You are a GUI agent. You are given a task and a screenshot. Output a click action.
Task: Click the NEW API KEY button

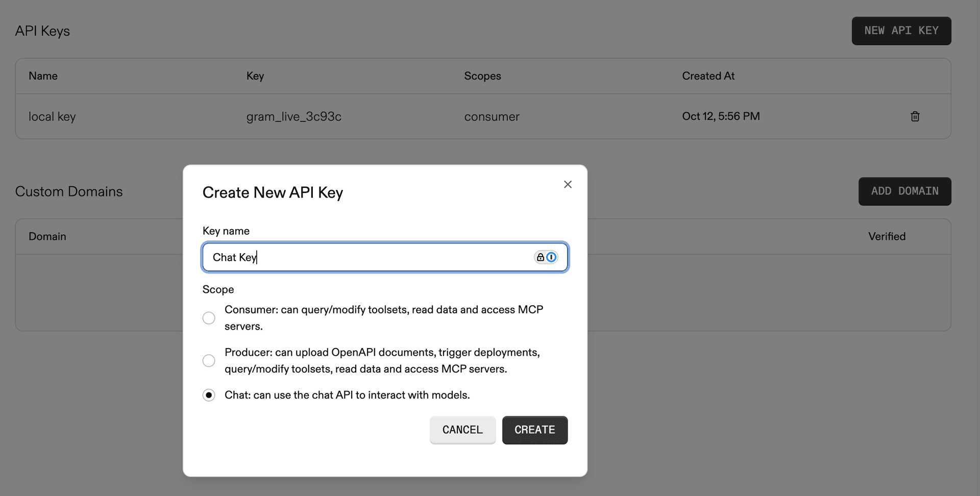tap(901, 31)
